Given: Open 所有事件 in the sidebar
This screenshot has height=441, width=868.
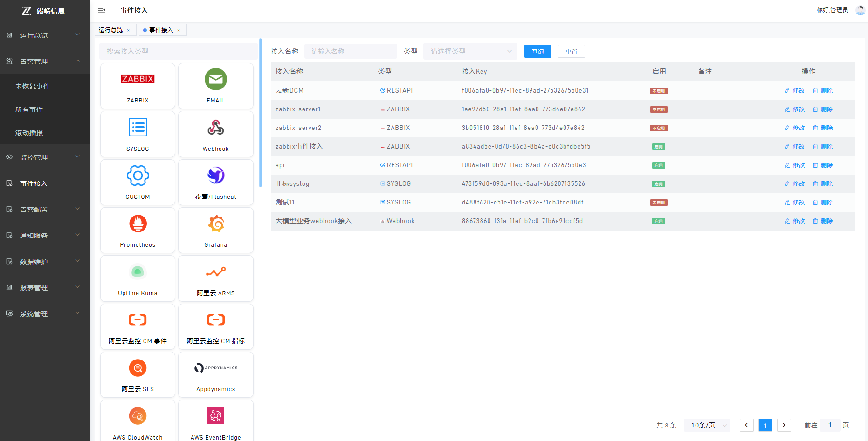Looking at the screenshot, I should coord(45,109).
